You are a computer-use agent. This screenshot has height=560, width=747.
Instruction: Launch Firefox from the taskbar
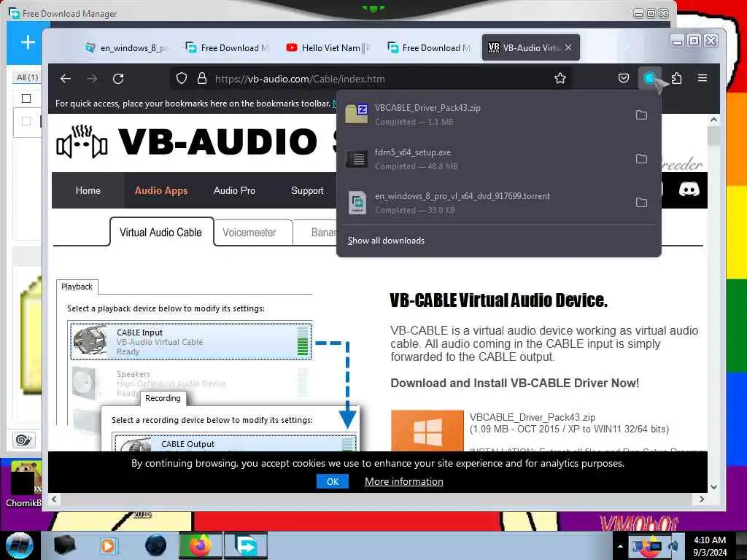[200, 545]
